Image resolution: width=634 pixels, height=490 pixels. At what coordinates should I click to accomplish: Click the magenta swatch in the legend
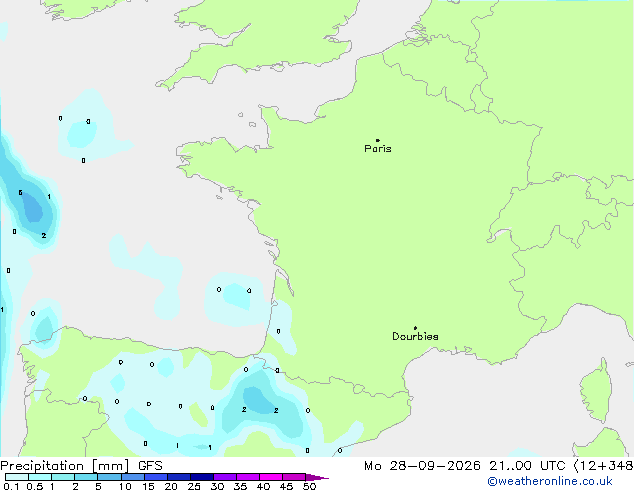271,477
